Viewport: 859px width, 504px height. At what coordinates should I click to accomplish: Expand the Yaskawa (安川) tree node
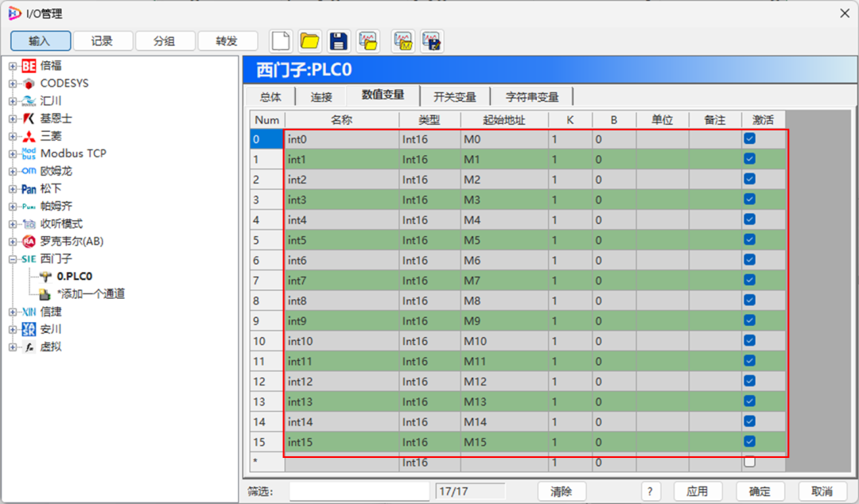[x=12, y=329]
